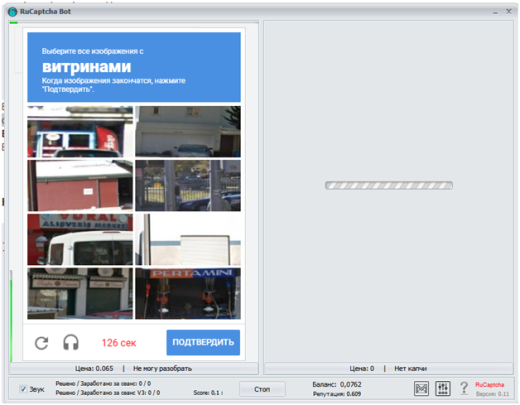Screen dimensions: 520x405
Task: Click the question mark help icon
Action: (x=464, y=388)
